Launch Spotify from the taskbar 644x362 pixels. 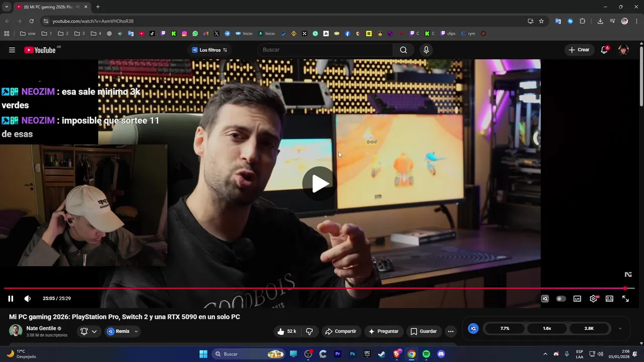(x=426, y=354)
